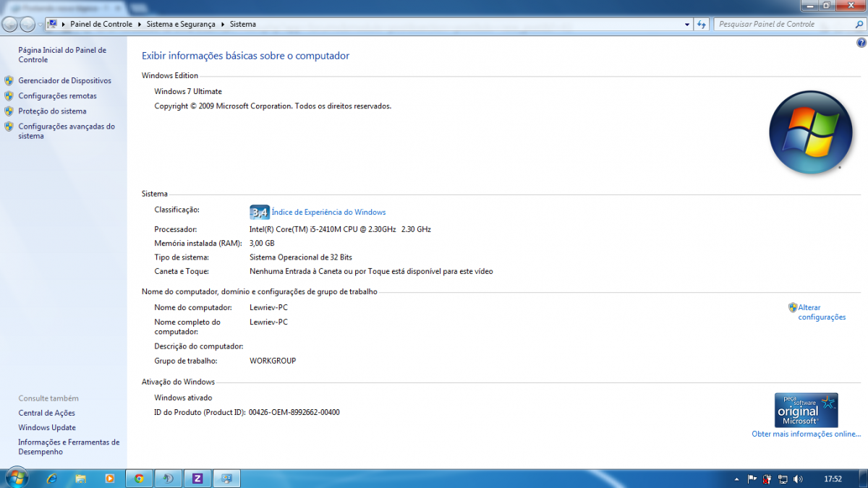Open Configurações remotas link
Image resolution: width=868 pixels, height=488 pixels.
pos(57,95)
